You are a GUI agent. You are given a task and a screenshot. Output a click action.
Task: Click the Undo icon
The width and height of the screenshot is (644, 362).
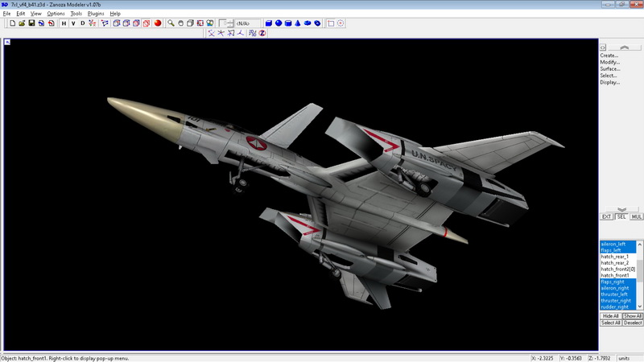point(42,23)
